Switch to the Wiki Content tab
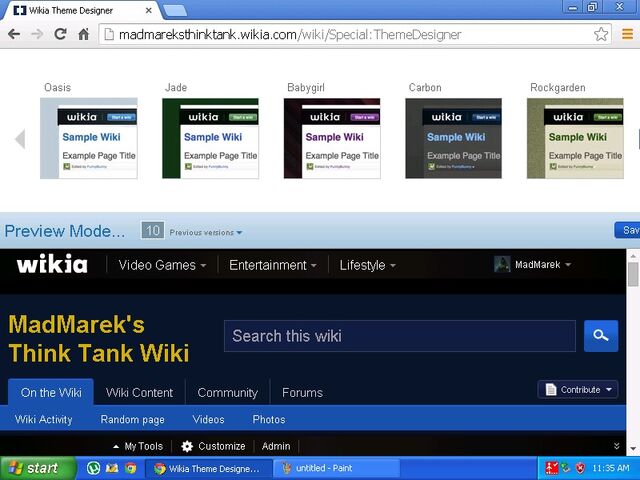 pyautogui.click(x=139, y=393)
